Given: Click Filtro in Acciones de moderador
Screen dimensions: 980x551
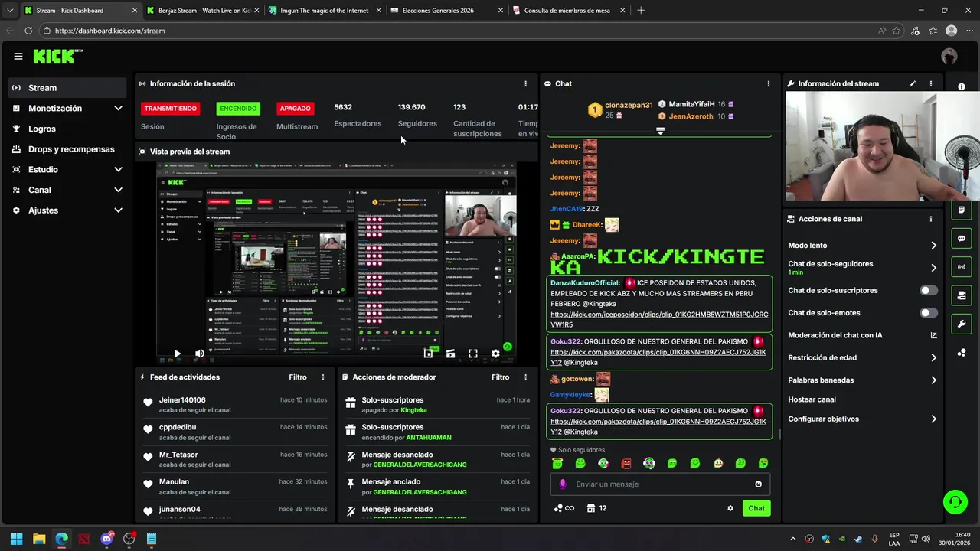Looking at the screenshot, I should tap(501, 377).
